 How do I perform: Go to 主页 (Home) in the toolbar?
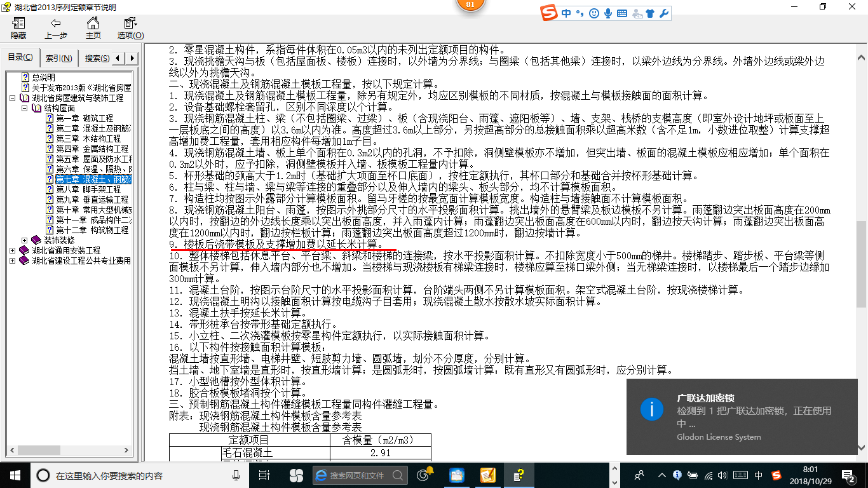(93, 29)
